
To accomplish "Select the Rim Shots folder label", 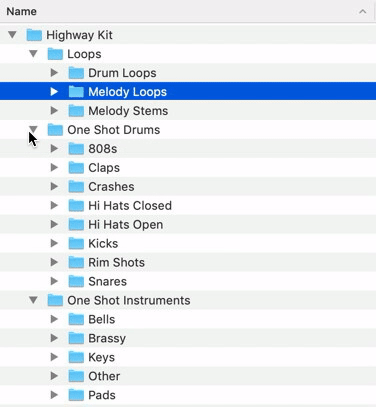I will tap(116, 263).
